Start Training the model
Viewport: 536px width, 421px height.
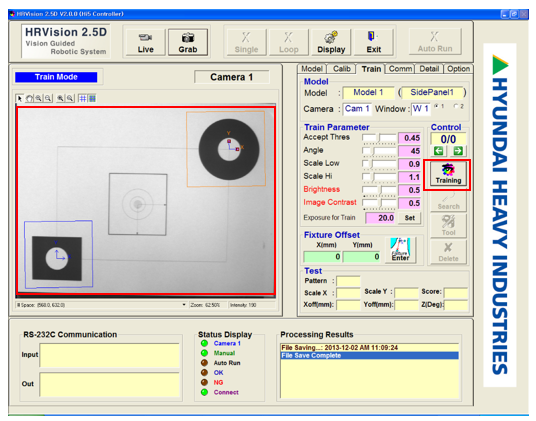click(448, 174)
